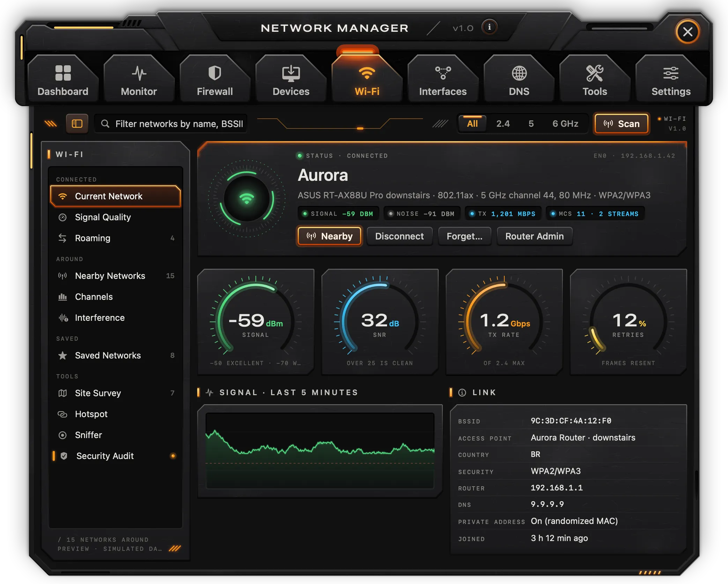This screenshot has height=584, width=728.
Task: Disconnect from the Aurora network
Action: point(400,236)
